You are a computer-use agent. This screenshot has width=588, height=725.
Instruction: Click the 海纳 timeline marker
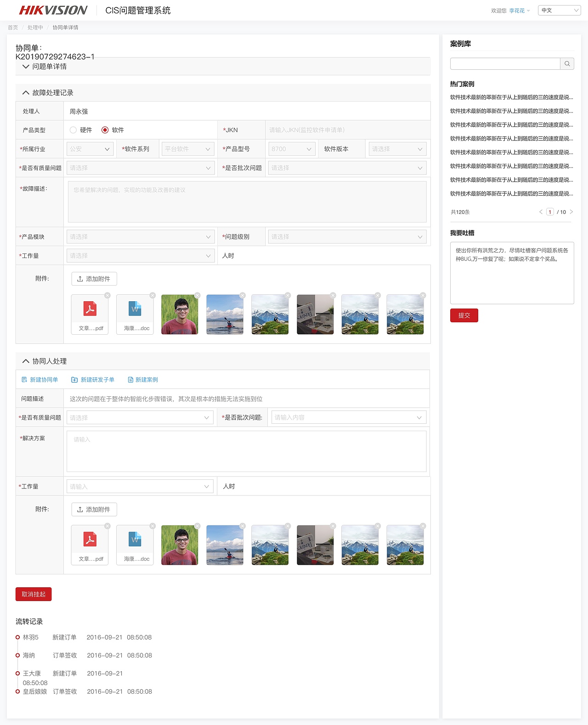[17, 655]
